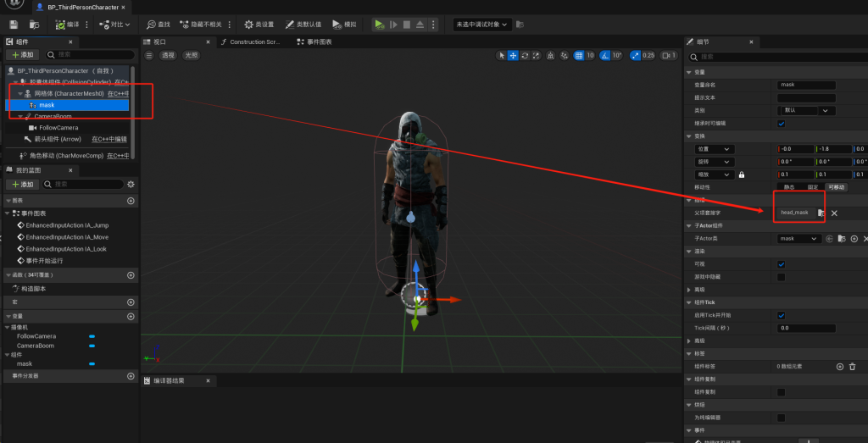Image resolution: width=868 pixels, height=443 pixels.
Task: Select 角色移动 (CharMoveComp) component
Action: tap(66, 156)
